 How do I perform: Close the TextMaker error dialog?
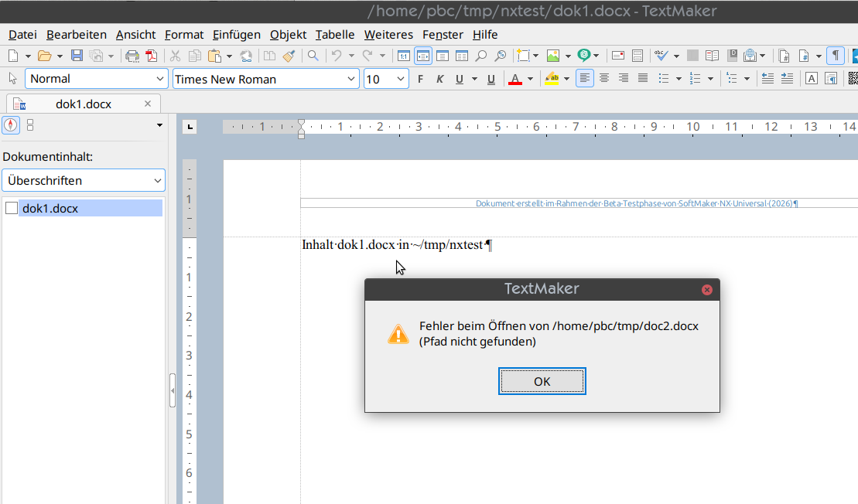pyautogui.click(x=707, y=290)
